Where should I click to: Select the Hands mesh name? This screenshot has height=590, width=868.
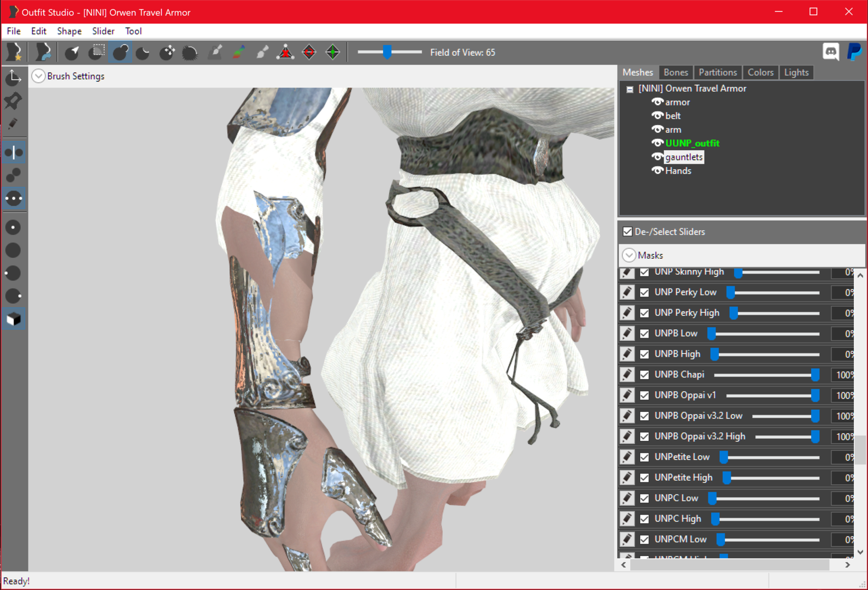(678, 171)
